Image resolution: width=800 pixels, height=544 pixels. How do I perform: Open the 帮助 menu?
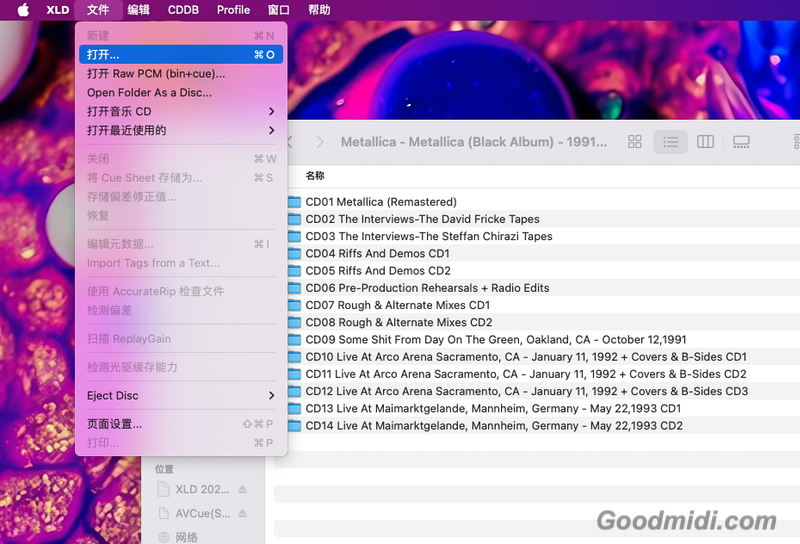click(x=319, y=10)
